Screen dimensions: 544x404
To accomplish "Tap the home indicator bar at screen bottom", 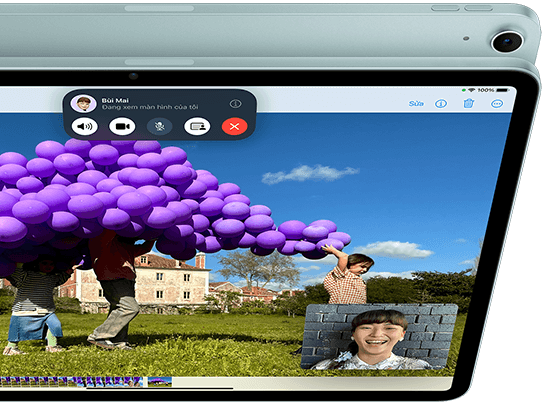I will pos(160,388).
